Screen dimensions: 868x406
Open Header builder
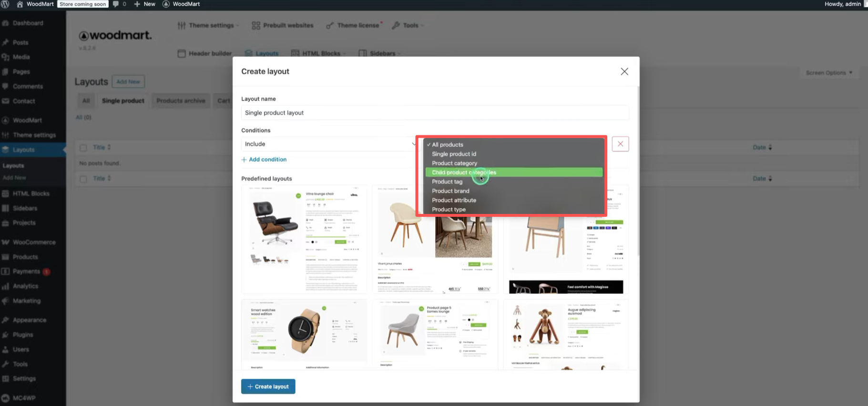205,53
